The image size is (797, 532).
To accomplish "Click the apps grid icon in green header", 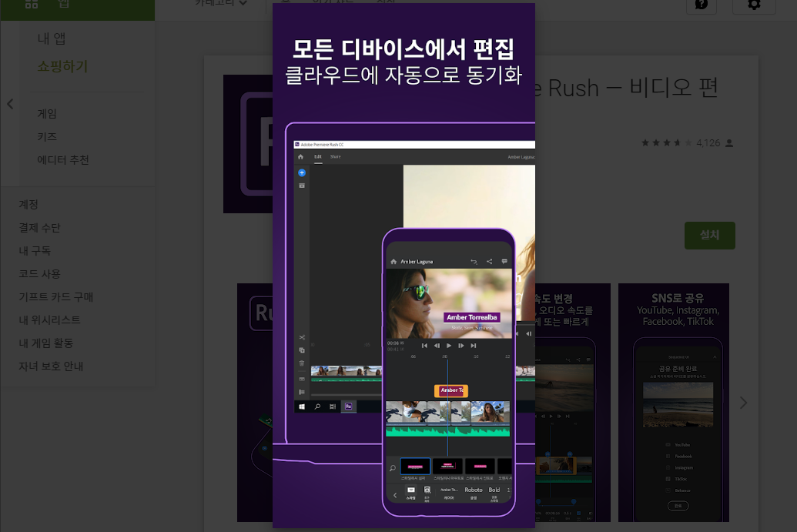I will (32, 4).
